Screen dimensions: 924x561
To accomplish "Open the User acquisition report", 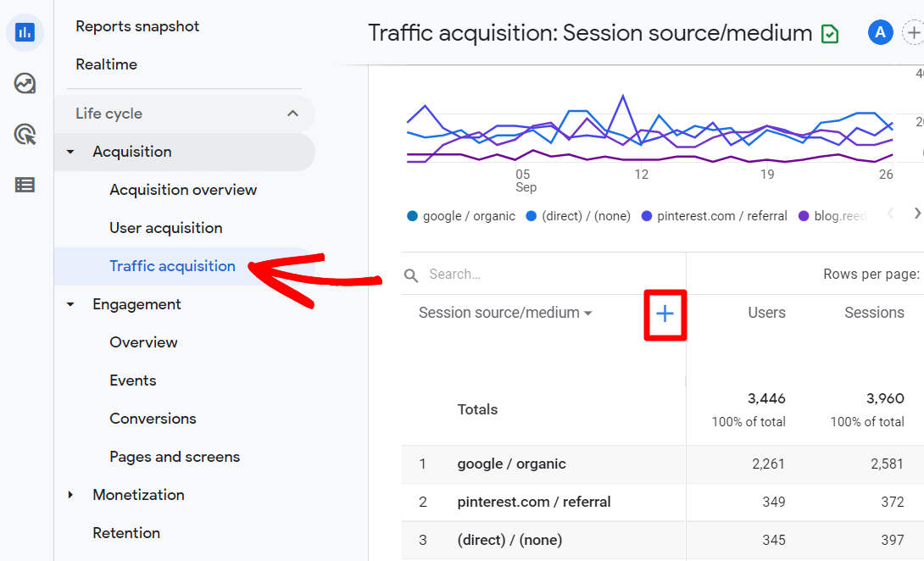I will tap(165, 227).
